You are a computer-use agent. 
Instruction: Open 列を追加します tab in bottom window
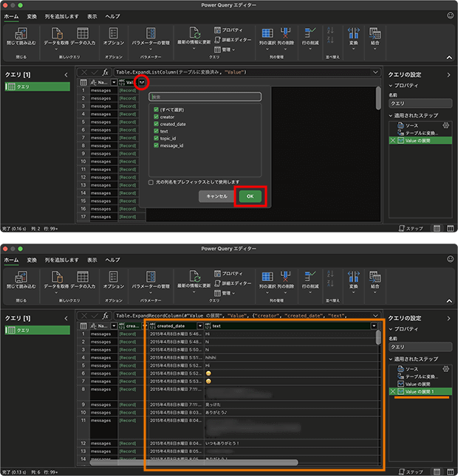[62, 260]
